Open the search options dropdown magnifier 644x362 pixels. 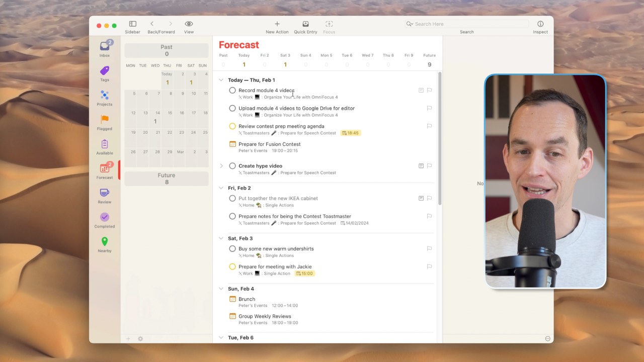click(x=410, y=24)
